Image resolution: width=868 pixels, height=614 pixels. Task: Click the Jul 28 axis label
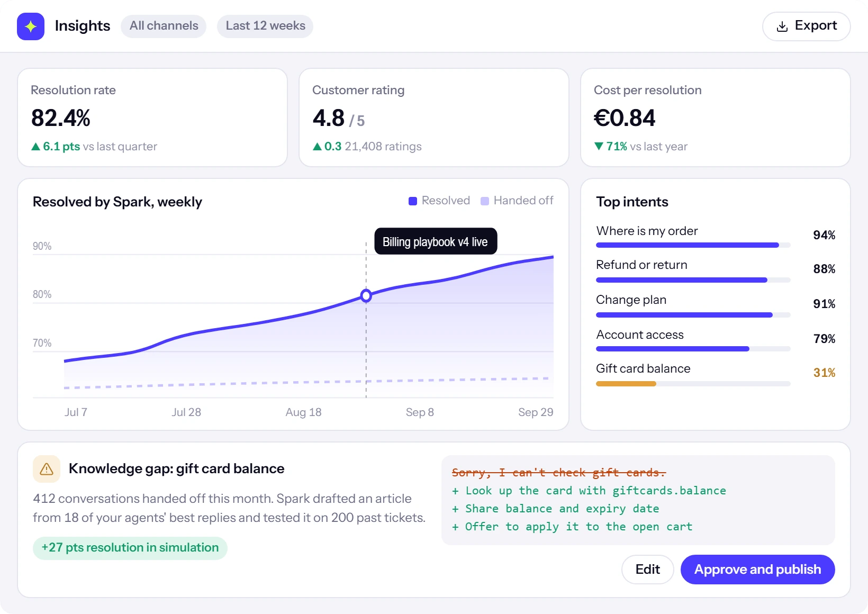tap(186, 412)
